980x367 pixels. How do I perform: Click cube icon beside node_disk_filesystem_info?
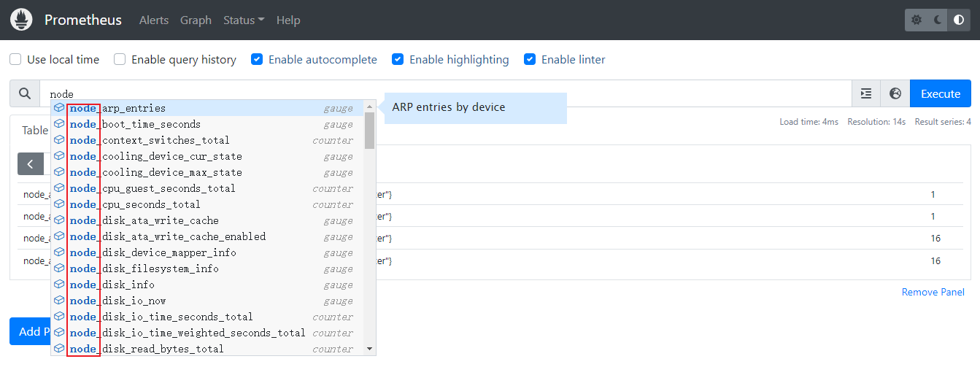59,269
